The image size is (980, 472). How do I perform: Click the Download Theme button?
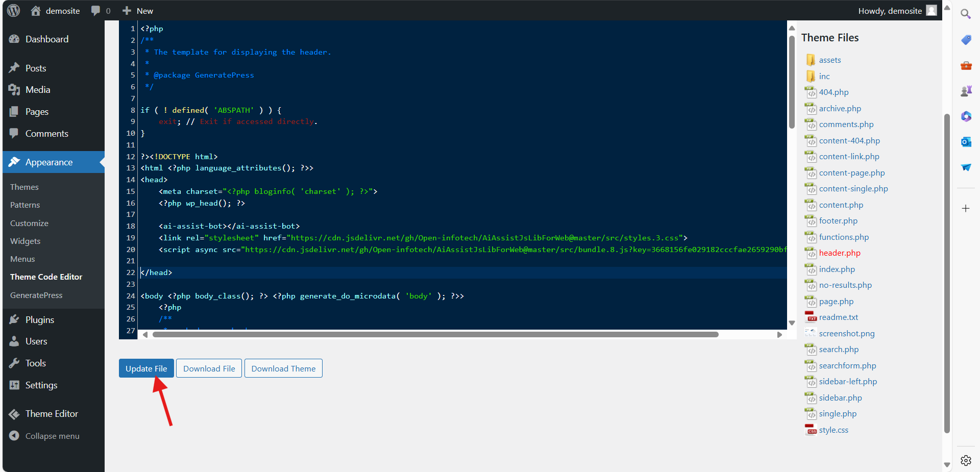[x=283, y=368]
